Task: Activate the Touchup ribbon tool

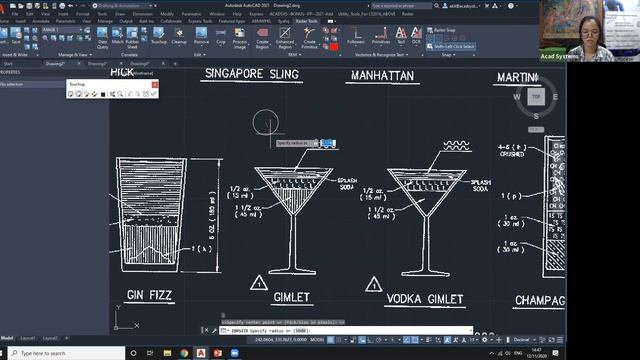Action: (158, 36)
